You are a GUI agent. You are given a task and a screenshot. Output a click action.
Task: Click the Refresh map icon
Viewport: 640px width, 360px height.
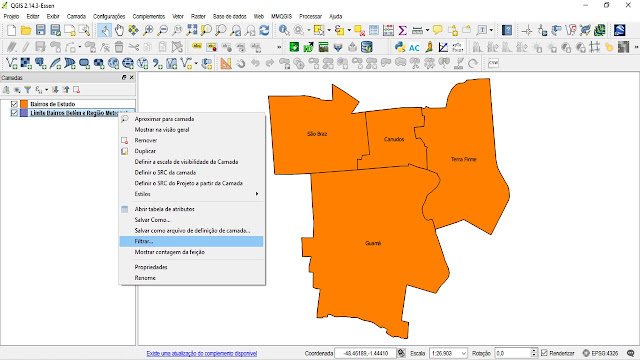[264, 30]
